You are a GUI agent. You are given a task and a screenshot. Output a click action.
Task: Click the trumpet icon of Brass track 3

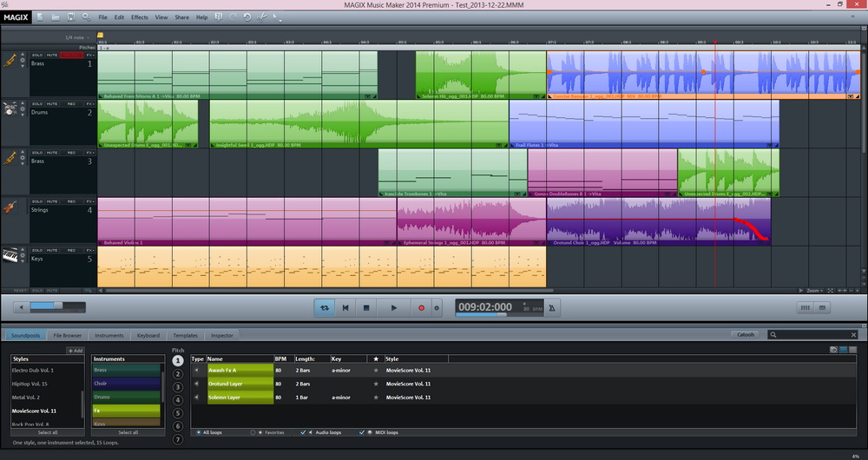point(10,158)
